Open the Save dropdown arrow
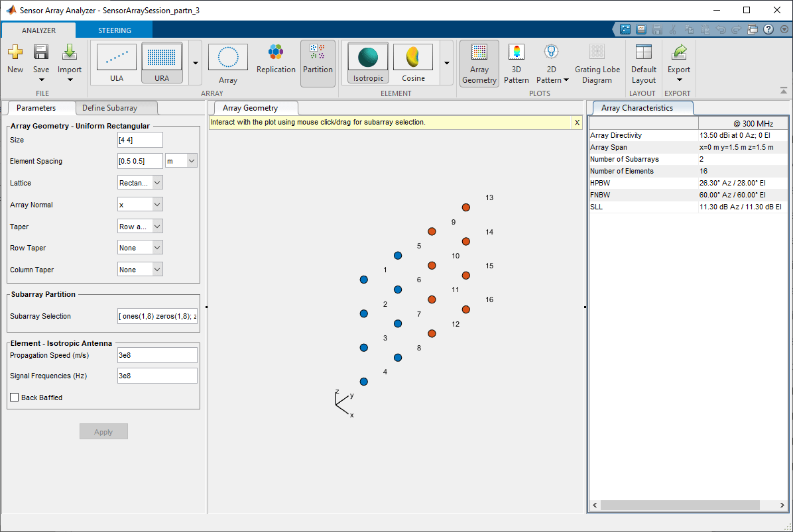793x532 pixels. 42,80
